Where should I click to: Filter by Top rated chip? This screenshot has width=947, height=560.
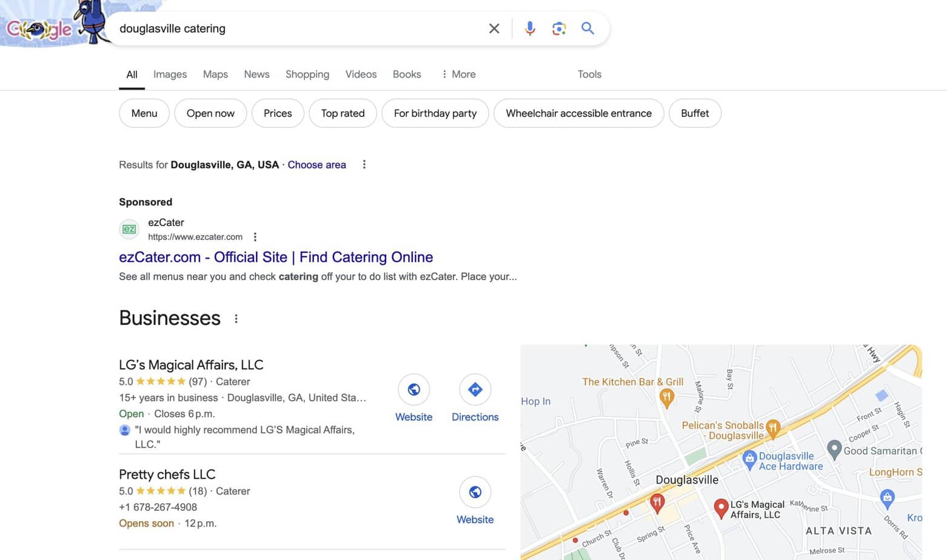343,113
